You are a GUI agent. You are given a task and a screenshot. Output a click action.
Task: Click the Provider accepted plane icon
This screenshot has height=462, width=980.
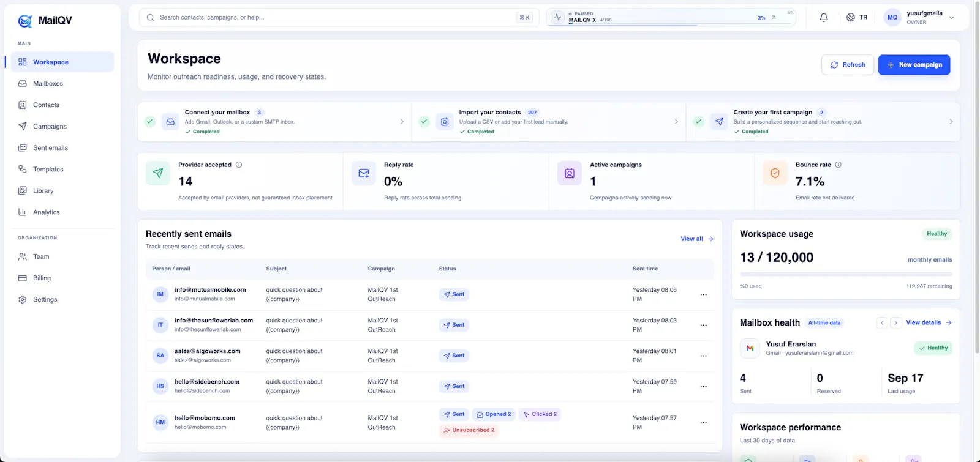click(158, 173)
